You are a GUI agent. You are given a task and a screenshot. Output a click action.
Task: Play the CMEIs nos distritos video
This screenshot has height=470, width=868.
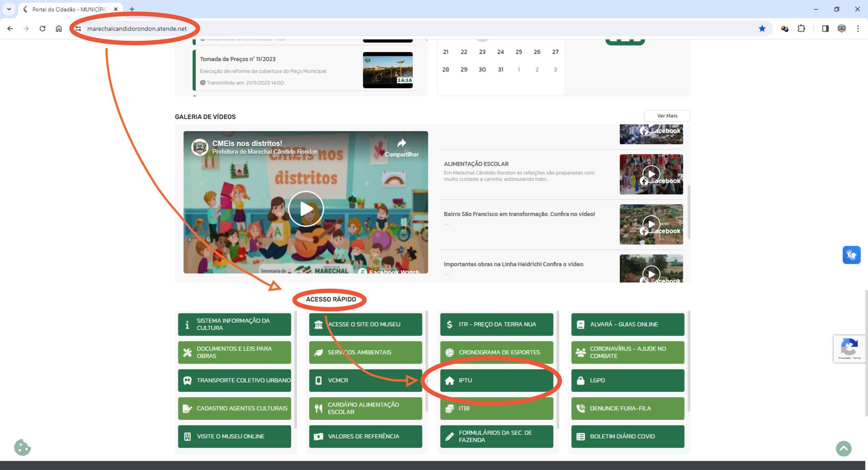pos(306,209)
